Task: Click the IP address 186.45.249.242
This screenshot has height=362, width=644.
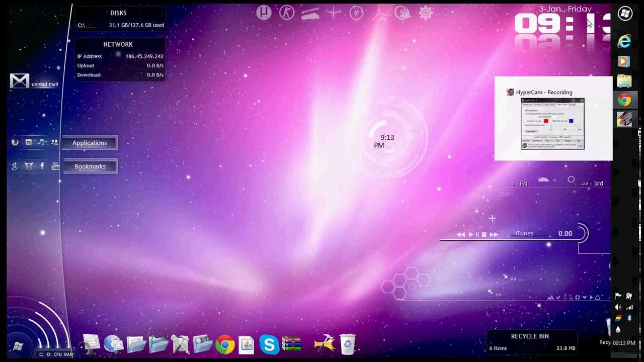Action: click(144, 56)
